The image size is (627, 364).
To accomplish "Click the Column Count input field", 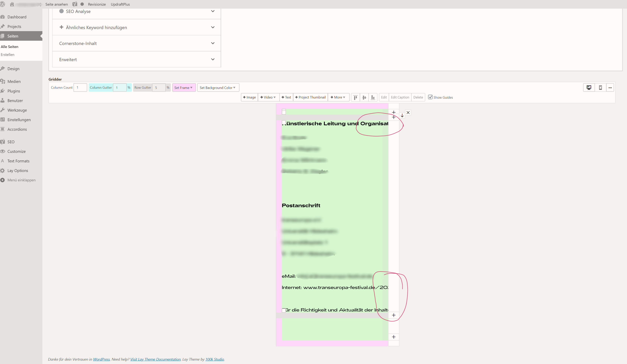I will coord(80,88).
